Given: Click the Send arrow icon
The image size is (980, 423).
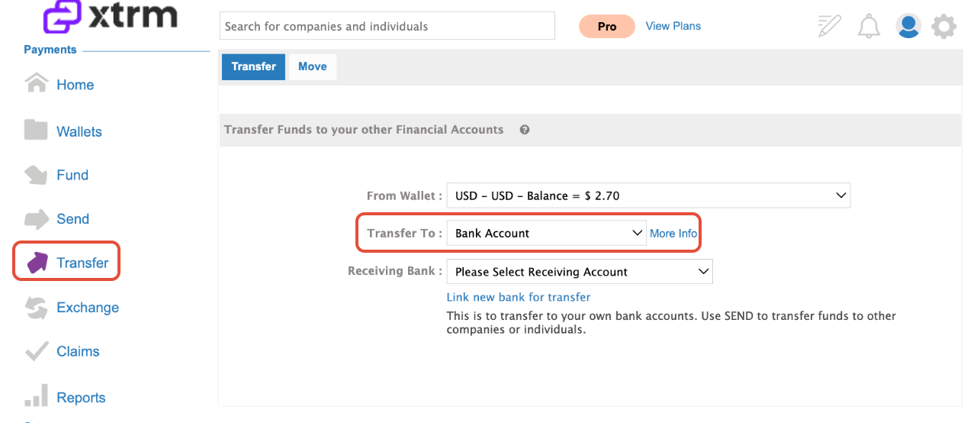Looking at the screenshot, I should 36,219.
